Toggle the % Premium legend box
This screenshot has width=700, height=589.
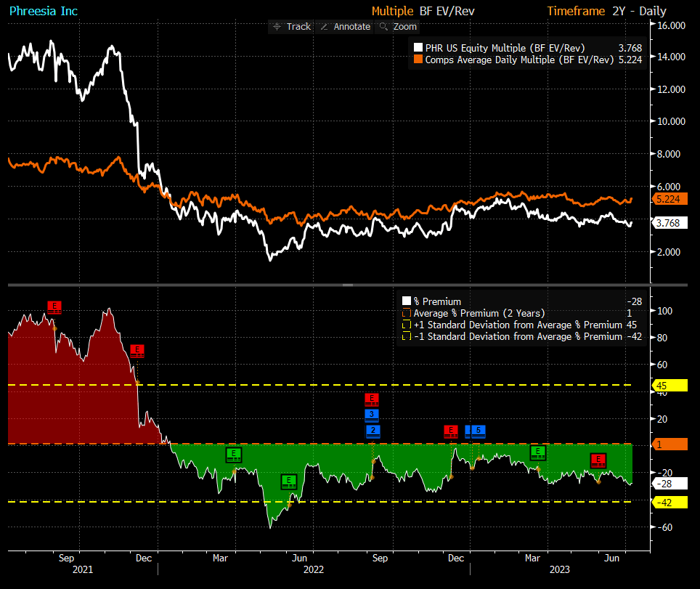click(x=407, y=301)
